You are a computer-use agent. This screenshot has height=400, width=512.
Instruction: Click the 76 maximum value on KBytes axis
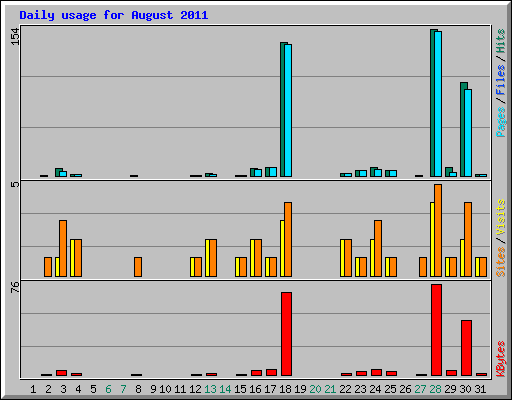click(x=15, y=287)
